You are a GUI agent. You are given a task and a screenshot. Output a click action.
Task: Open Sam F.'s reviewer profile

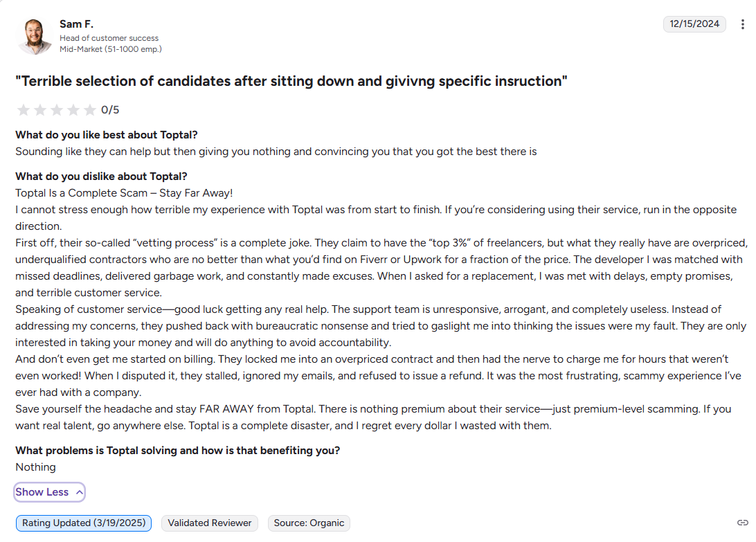[x=76, y=24]
